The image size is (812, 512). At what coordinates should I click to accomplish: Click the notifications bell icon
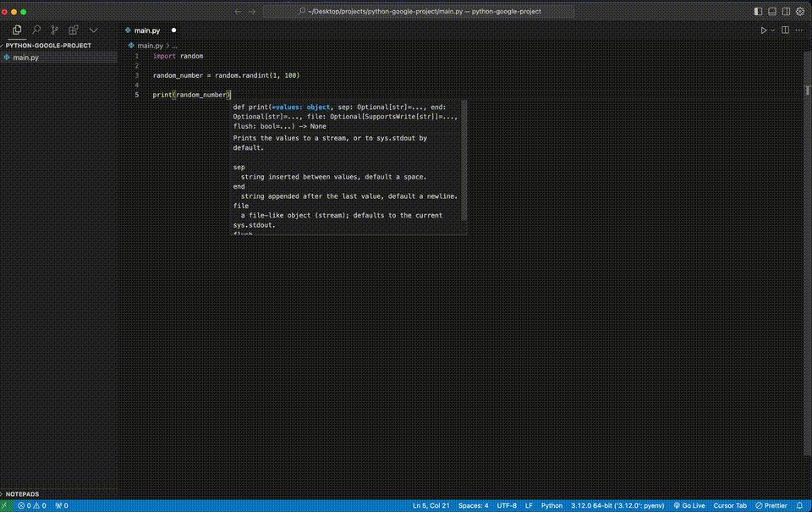(x=799, y=505)
